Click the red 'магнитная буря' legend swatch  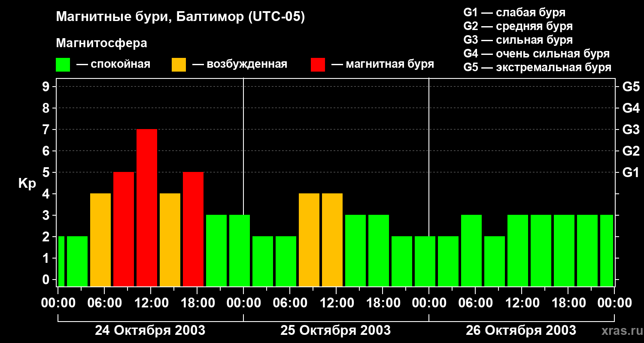pos(318,65)
